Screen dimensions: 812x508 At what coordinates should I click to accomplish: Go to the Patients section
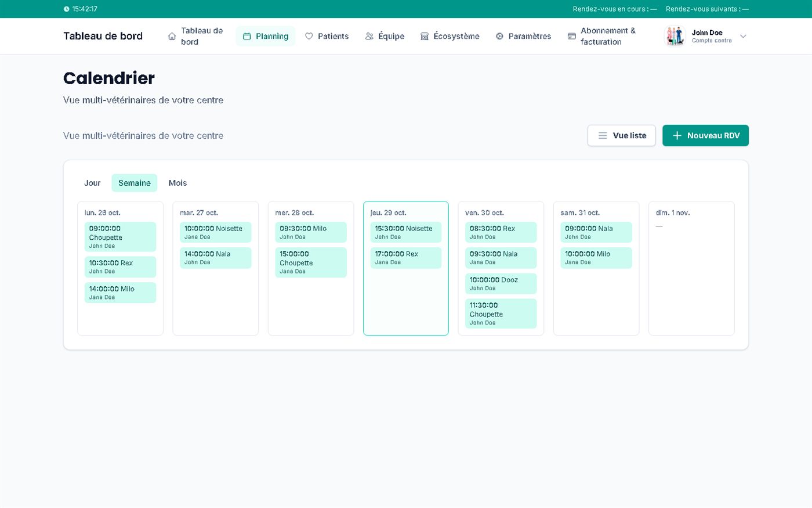327,36
